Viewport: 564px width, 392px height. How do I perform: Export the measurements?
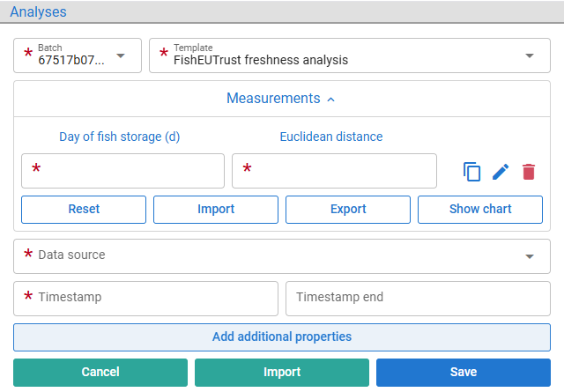coord(348,210)
